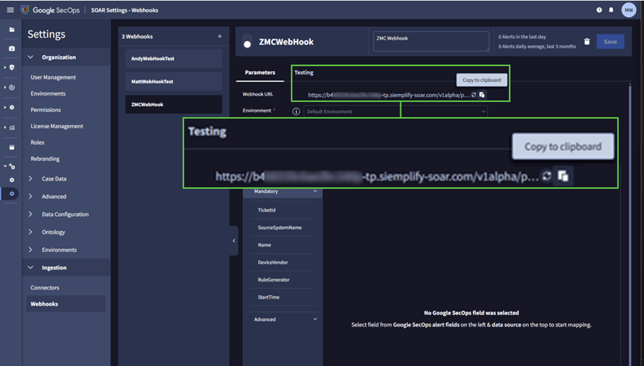Open the small gear icon above highlighted one
644x366 pixels.
[x=12, y=180]
